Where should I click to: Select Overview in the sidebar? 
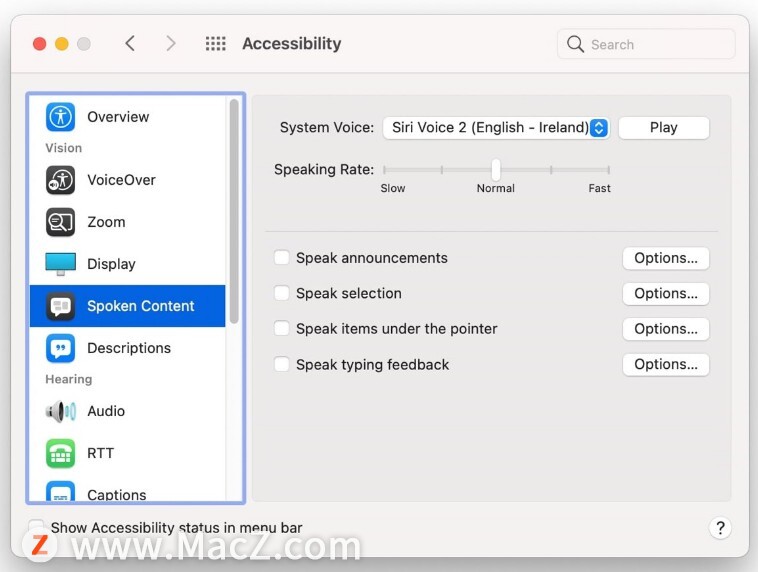point(128,117)
